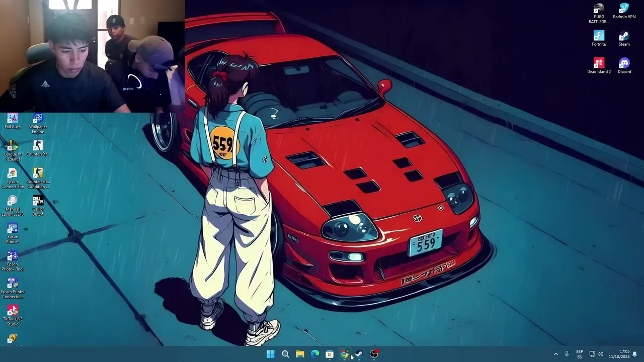Select the Counter-Strike shortcut beside League of Legends
The height and width of the screenshot is (362, 644).
(x=38, y=149)
